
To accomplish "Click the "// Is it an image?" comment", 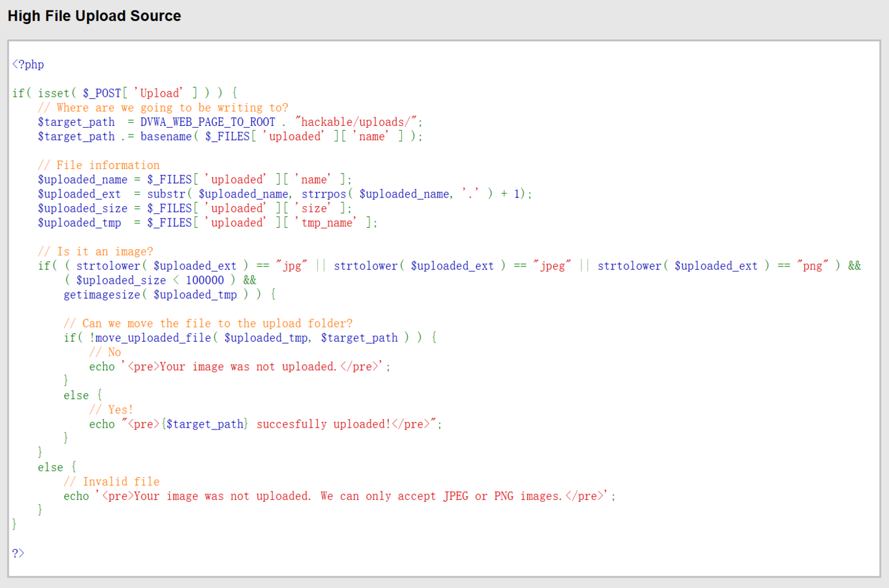I will tap(96, 252).
